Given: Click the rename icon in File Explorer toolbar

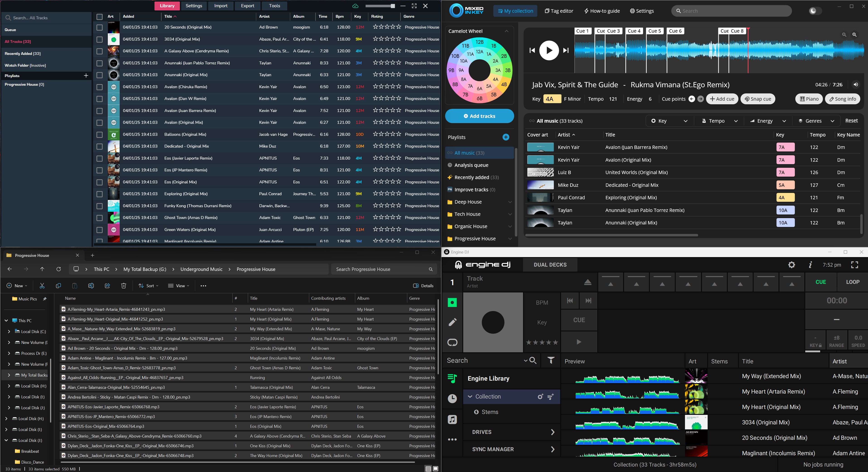Looking at the screenshot, I should point(91,286).
